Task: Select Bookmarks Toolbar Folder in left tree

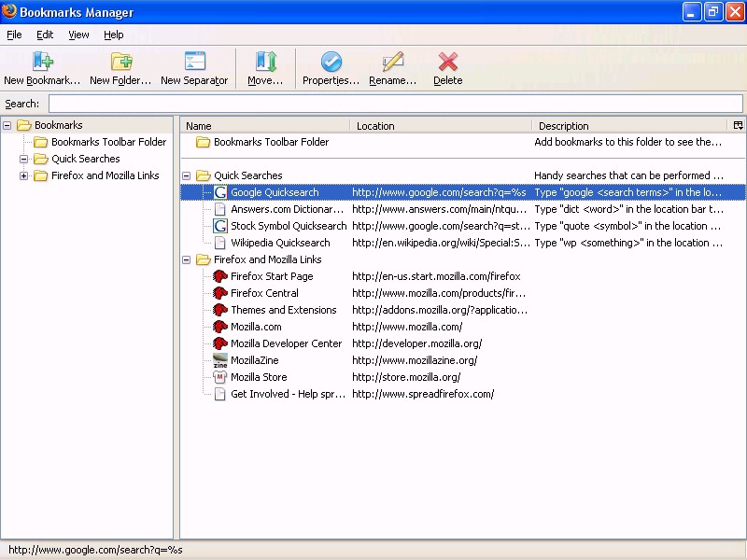Action: (108, 142)
